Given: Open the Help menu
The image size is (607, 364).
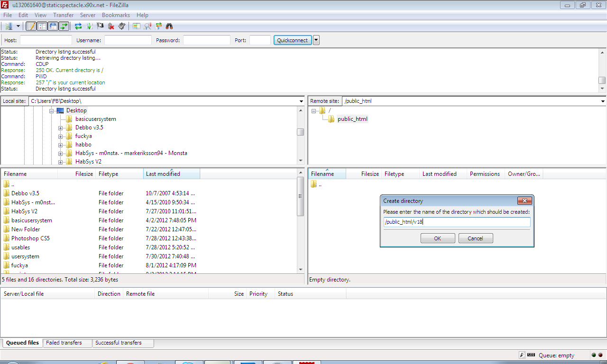Looking at the screenshot, I should (142, 15).
